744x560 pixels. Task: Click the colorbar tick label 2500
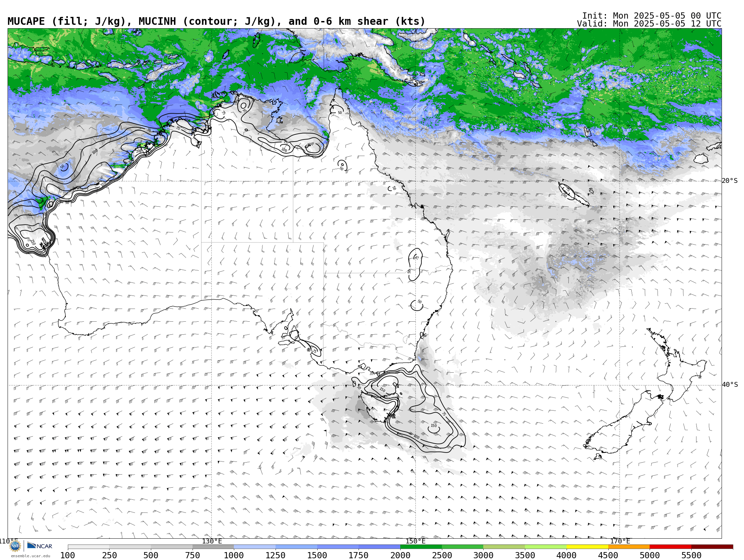coord(442,556)
